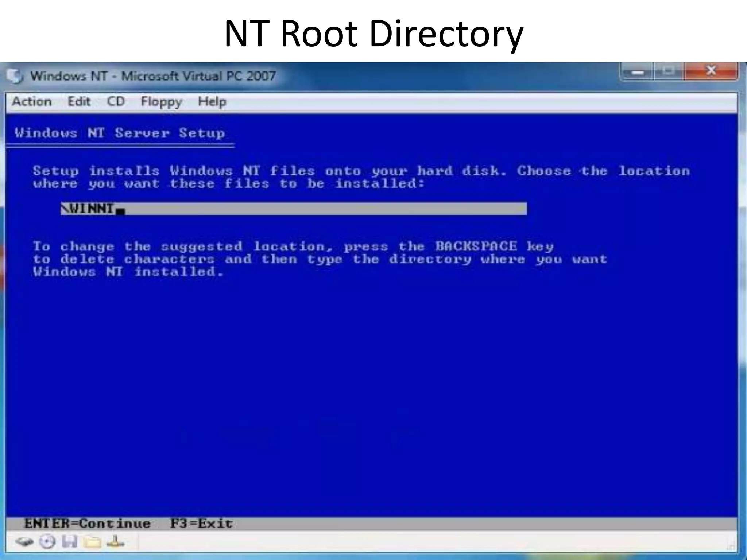Click the ENTER=Continue status text
This screenshot has width=747, height=560.
88,524
